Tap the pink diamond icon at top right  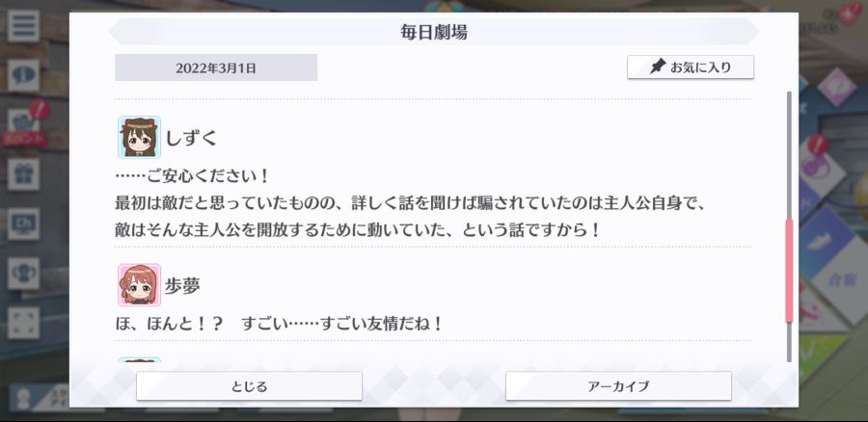(x=836, y=88)
